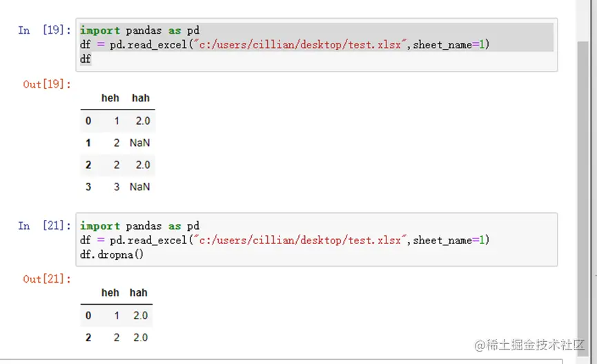Click the Out[19] output prompt

point(47,84)
